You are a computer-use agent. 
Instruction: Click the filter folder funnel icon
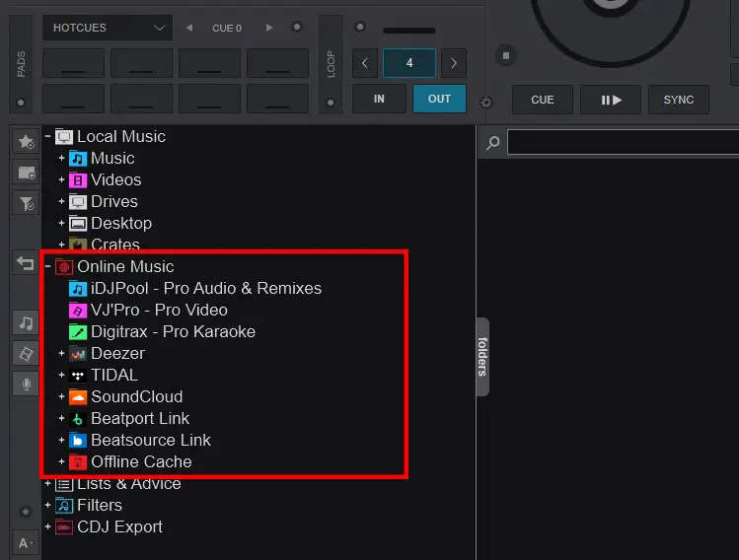26,203
